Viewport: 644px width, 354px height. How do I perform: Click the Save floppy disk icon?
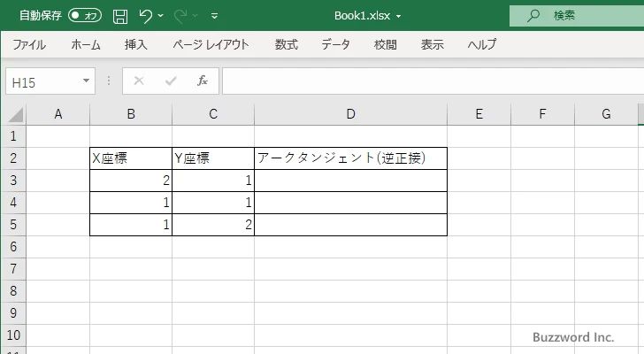click(120, 16)
